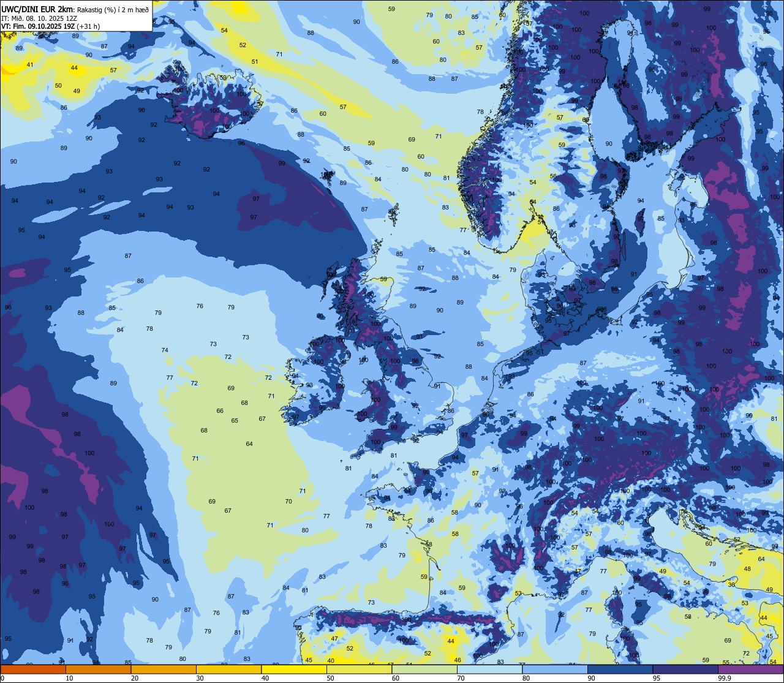Click the 20–30% legend color segment
784x683 pixels.
point(164,670)
